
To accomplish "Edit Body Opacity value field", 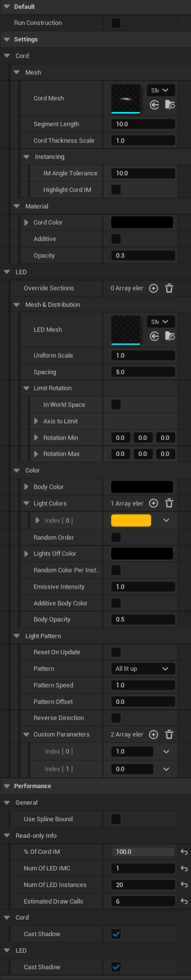I will [x=143, y=619].
